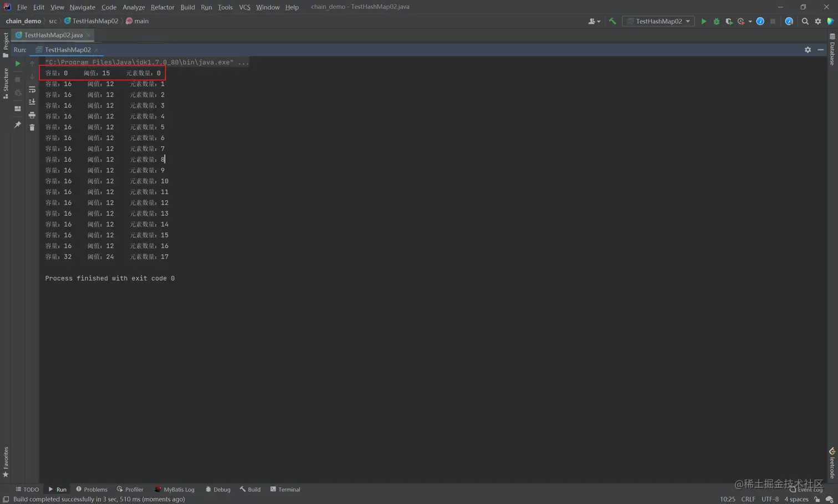838x504 pixels.
Task: Open the Project tool window
Action: coord(6,45)
